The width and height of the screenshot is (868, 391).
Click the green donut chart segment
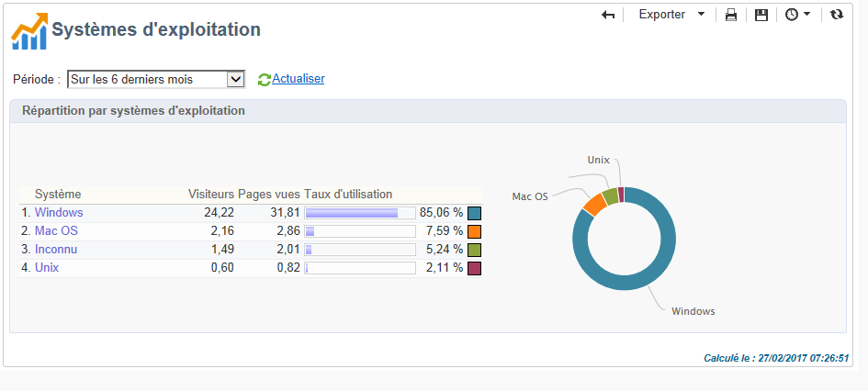click(610, 196)
